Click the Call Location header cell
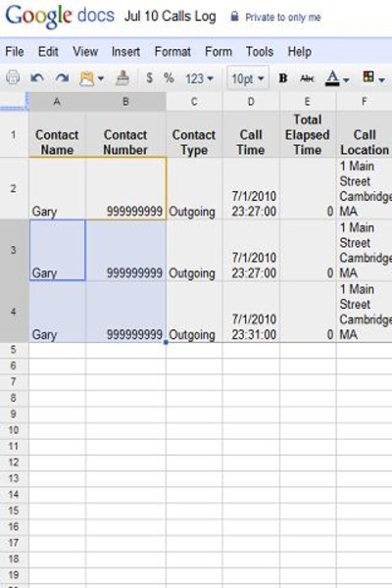 364,134
